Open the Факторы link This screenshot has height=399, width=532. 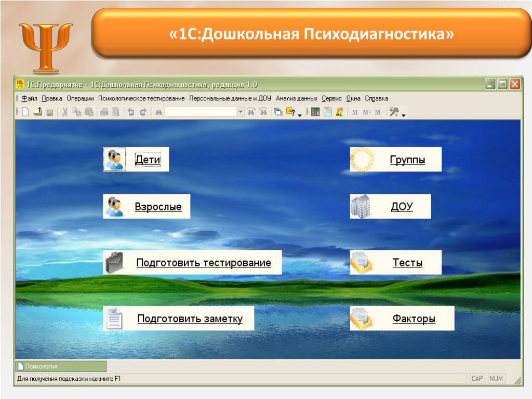pyautogui.click(x=414, y=318)
